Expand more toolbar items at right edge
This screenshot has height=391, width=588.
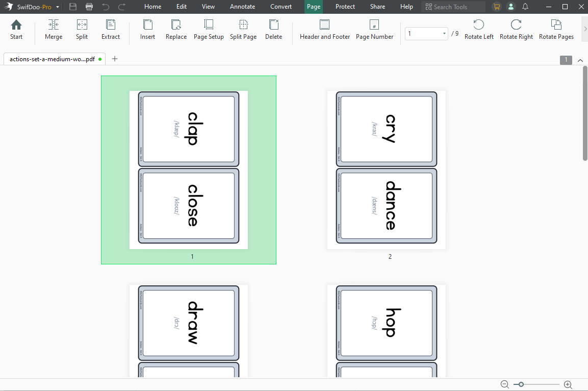click(x=585, y=29)
